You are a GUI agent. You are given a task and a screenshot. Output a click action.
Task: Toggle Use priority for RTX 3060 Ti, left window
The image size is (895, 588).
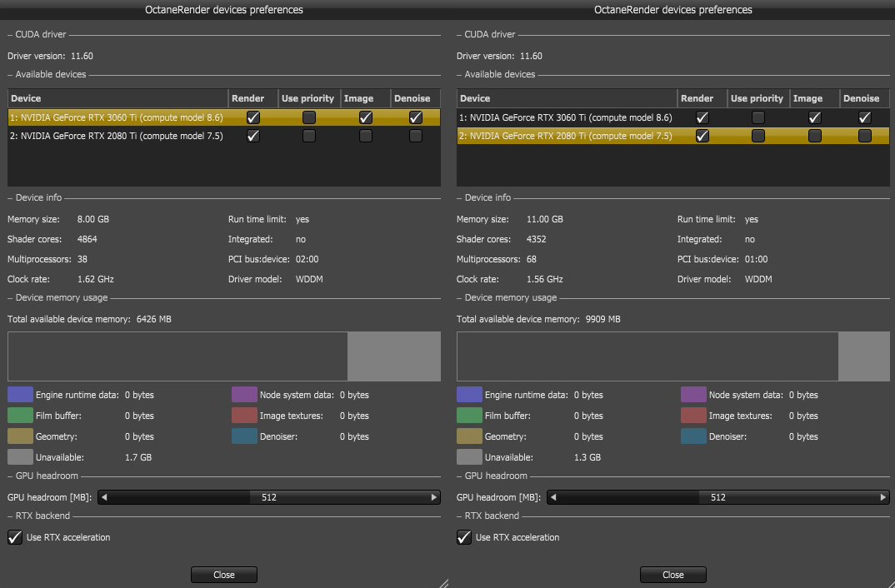coord(309,117)
